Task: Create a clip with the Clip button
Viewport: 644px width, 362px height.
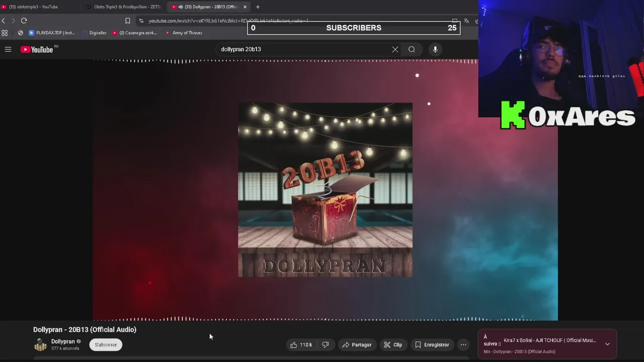Action: tap(393, 345)
